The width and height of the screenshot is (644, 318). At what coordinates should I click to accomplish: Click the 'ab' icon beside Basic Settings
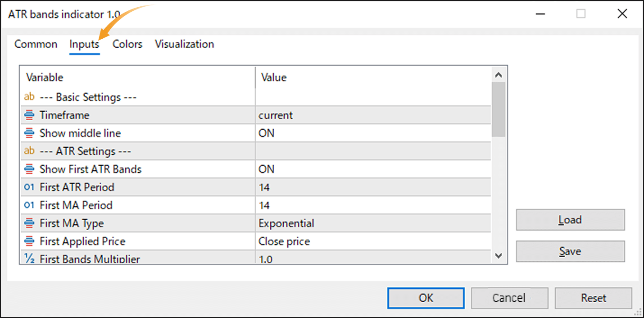[29, 96]
